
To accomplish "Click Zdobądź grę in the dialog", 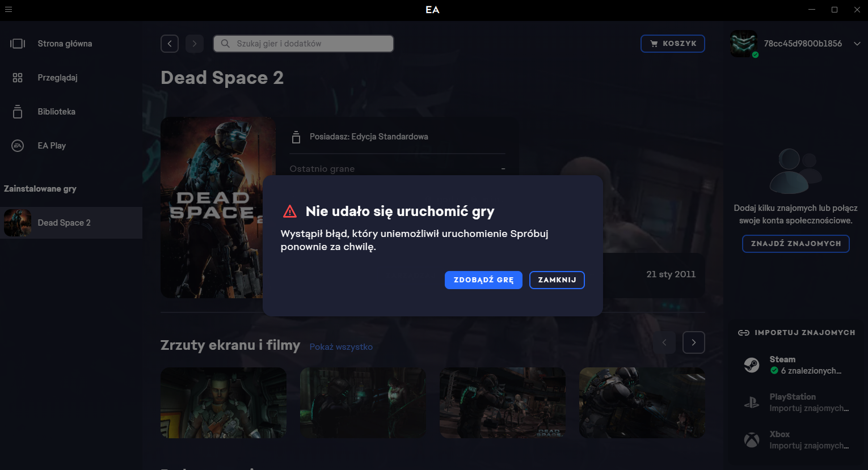I will click(483, 280).
